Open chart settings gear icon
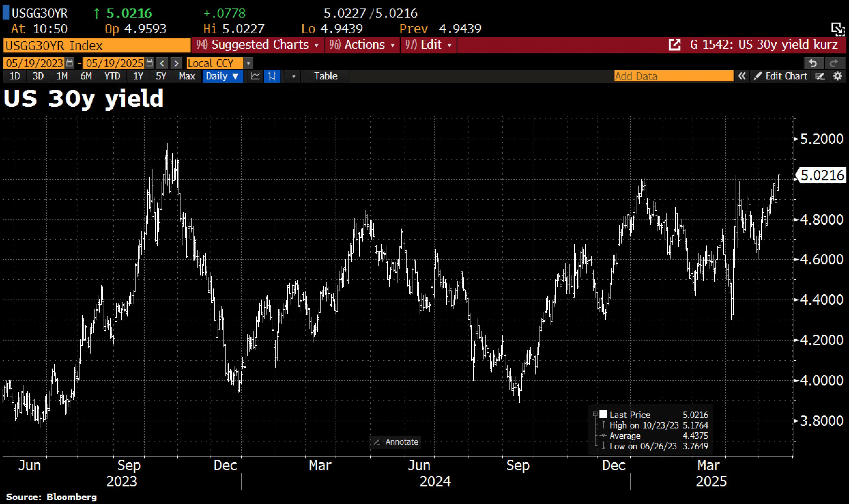 pos(838,76)
